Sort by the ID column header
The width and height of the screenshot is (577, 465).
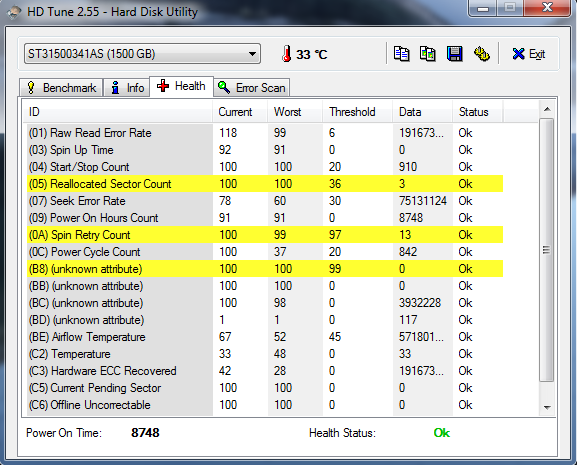[118, 112]
